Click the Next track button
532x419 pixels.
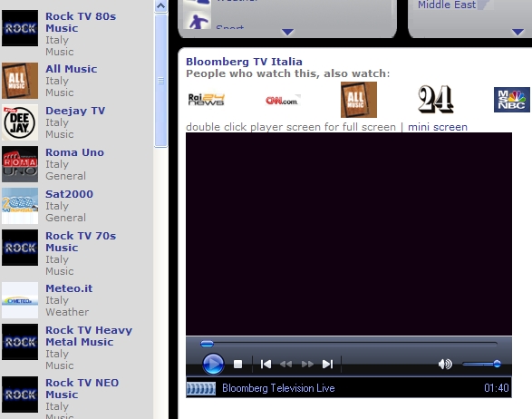(x=327, y=364)
